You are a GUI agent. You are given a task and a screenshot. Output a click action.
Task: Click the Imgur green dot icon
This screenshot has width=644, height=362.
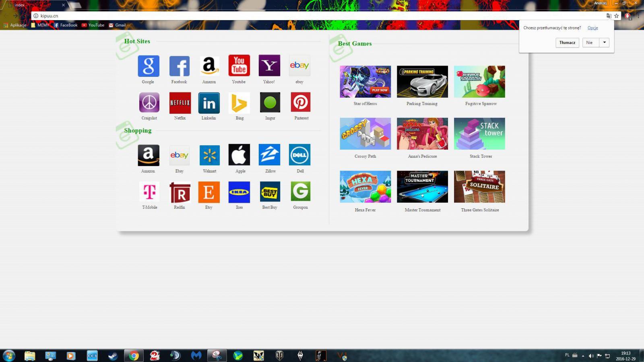tap(270, 102)
